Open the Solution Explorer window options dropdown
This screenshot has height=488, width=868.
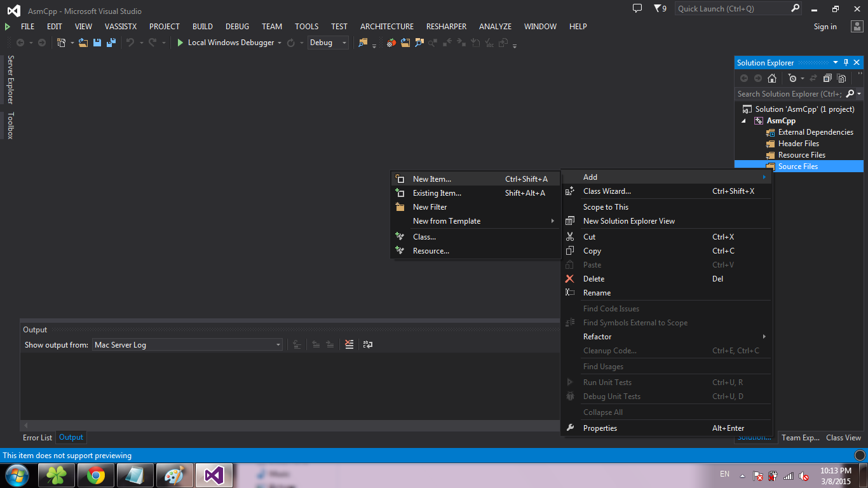tap(836, 62)
